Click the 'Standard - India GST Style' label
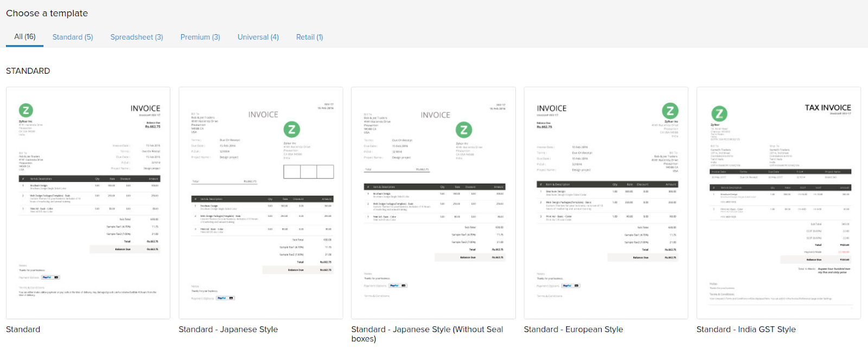The image size is (868, 348). pyautogui.click(x=746, y=329)
